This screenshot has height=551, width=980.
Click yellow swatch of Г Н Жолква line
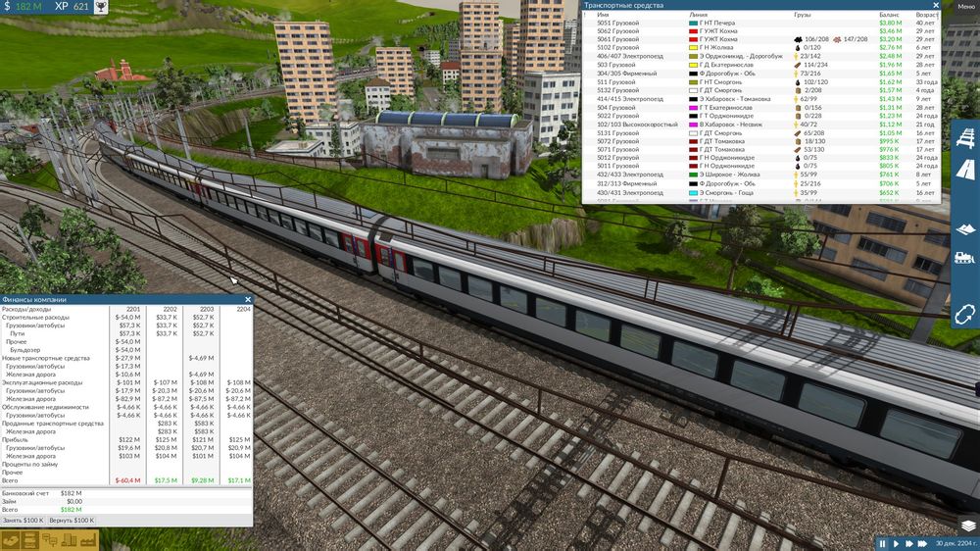coord(693,47)
